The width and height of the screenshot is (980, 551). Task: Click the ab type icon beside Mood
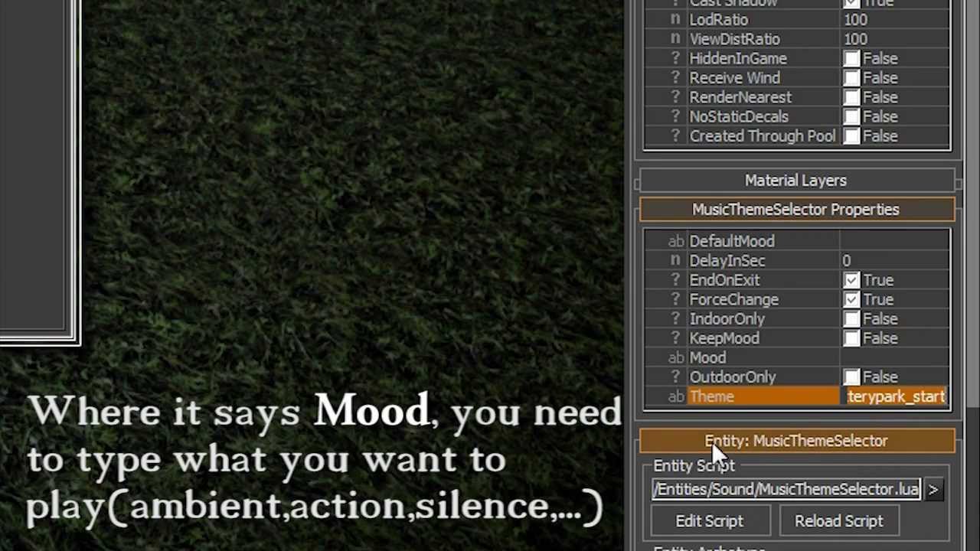pos(675,358)
